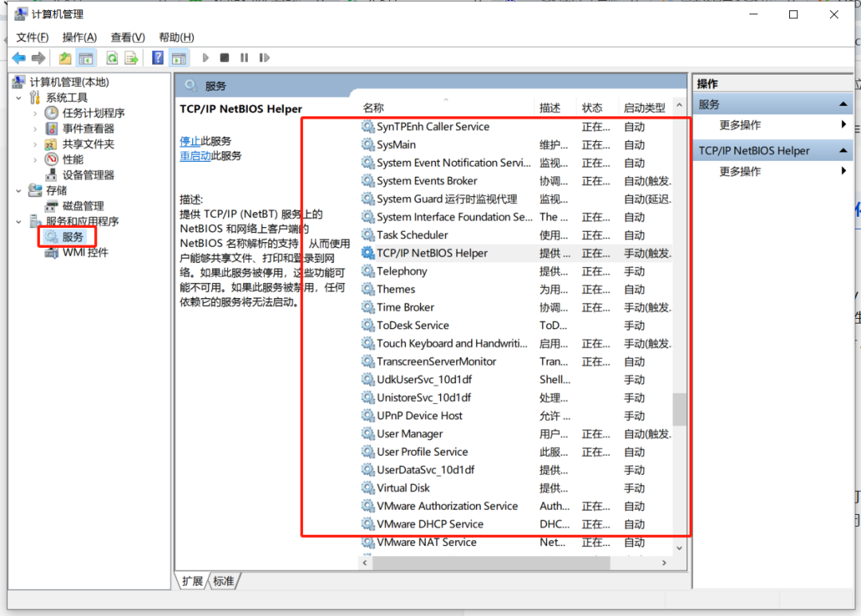Click the Export List toolbar icon
861x616 pixels.
coord(130,57)
